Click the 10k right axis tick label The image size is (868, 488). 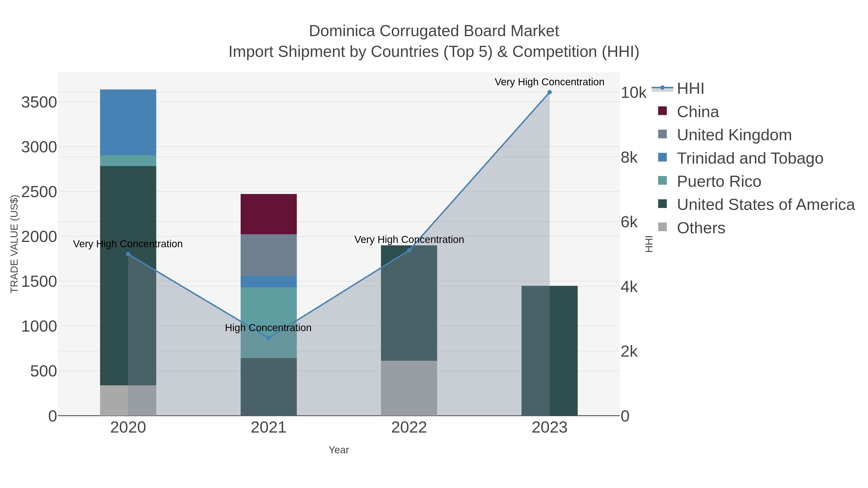click(634, 93)
